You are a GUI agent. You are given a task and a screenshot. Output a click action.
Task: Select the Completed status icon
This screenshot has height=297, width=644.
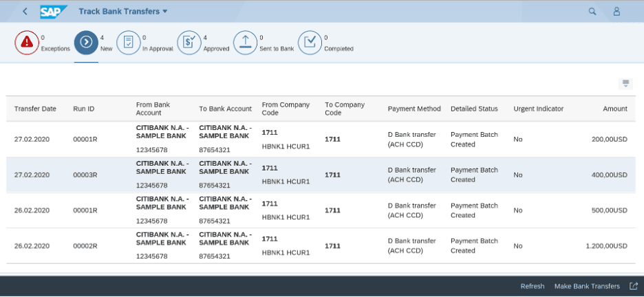[310, 43]
